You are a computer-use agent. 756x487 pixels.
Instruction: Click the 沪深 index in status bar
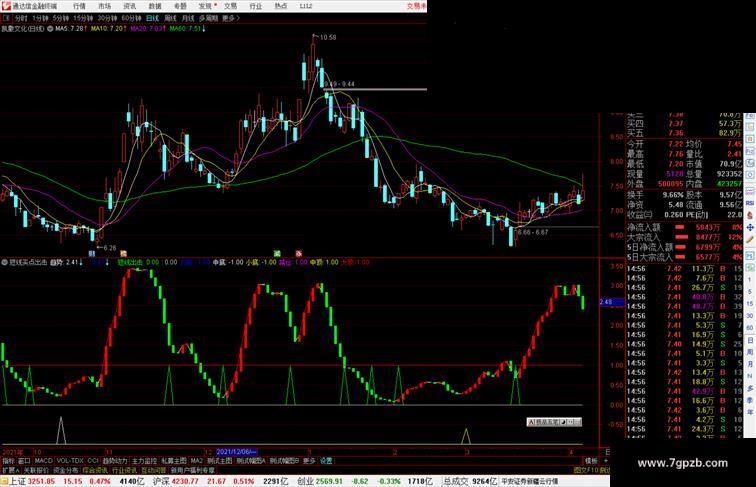[161, 481]
